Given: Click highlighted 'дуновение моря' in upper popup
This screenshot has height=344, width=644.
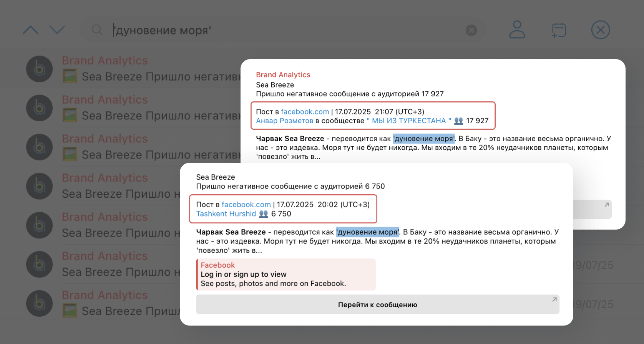Looking at the screenshot, I should pyautogui.click(x=424, y=139).
